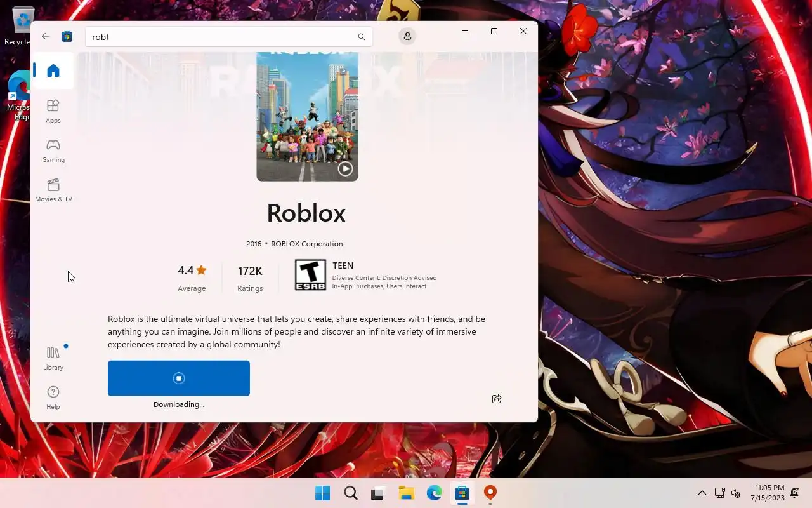
Task: Minimize the Microsoft Store window
Action: coord(465,31)
